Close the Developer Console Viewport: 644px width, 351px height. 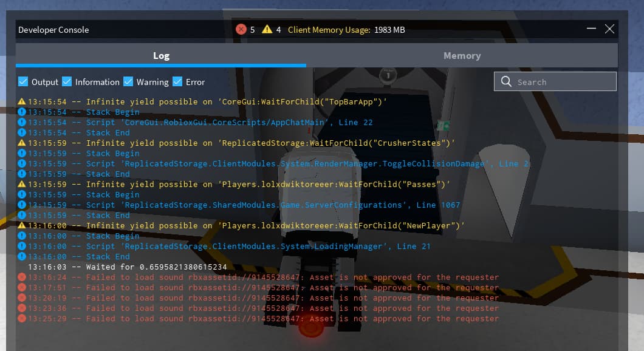click(609, 29)
